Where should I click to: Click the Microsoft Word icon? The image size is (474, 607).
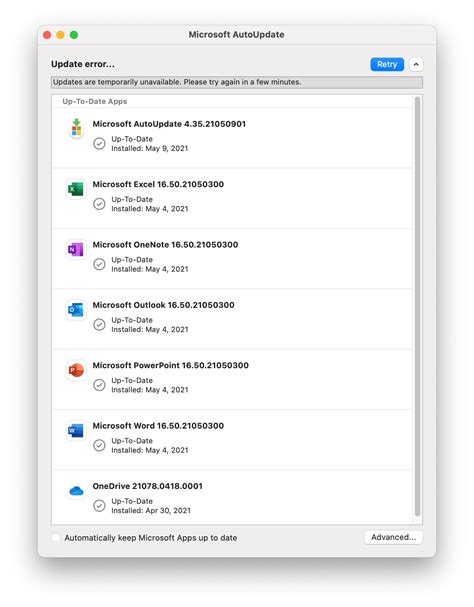[x=76, y=431]
